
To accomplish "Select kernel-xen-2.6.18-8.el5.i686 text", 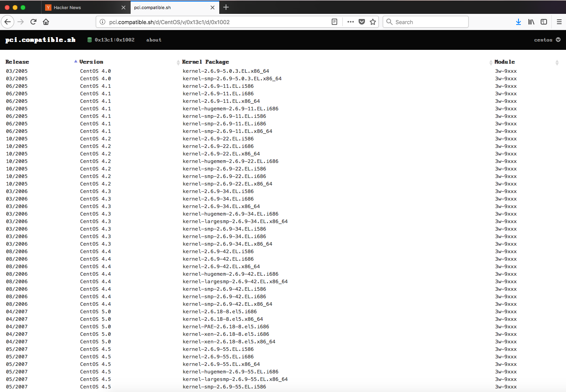I will [x=226, y=334].
